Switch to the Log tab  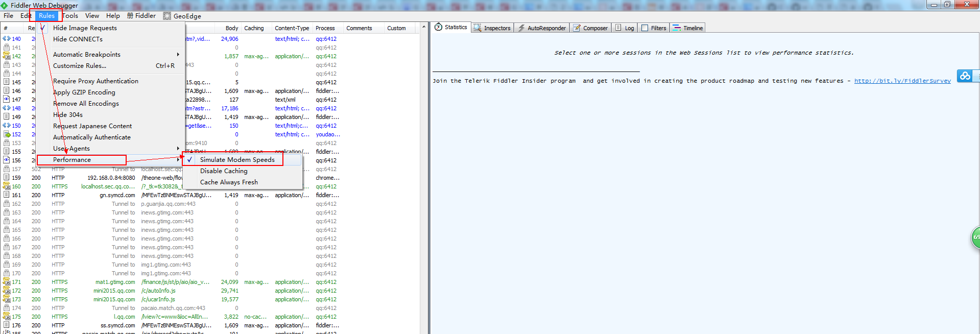pos(625,28)
